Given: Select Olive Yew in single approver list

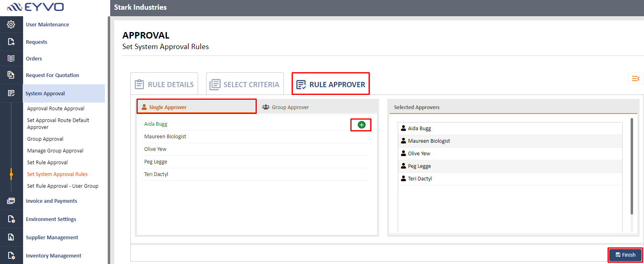Looking at the screenshot, I should tap(155, 149).
